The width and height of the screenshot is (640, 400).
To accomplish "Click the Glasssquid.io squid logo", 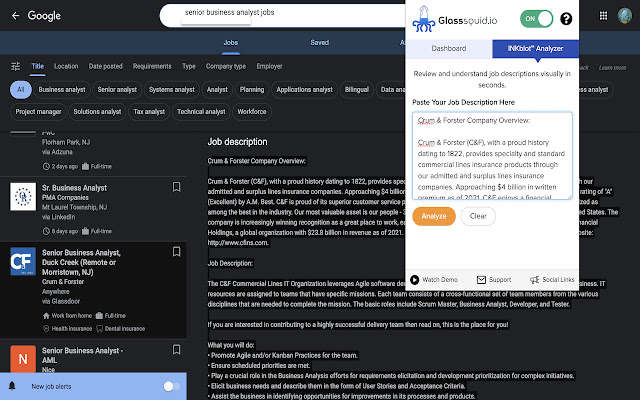I will click(x=424, y=19).
